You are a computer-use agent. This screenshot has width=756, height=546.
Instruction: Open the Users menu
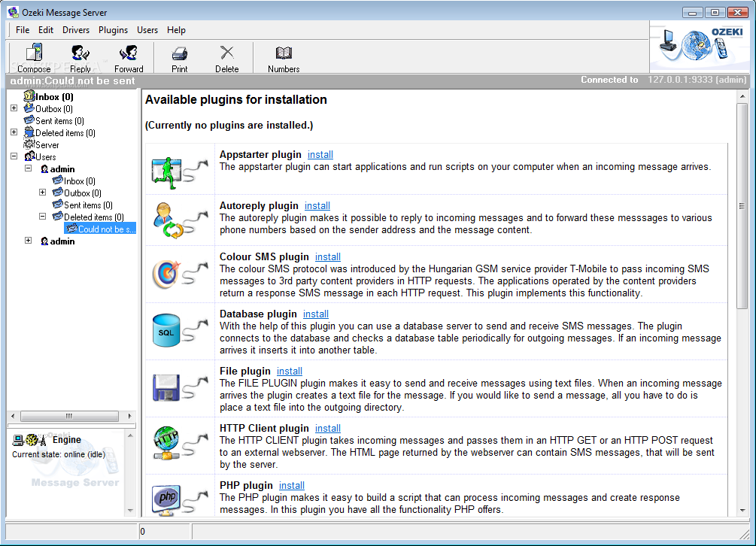point(147,30)
